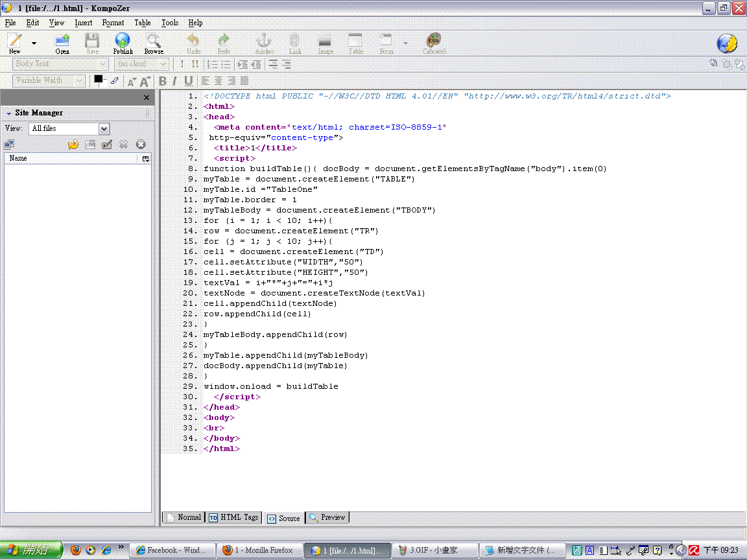Open the dropdown arrow beside Form
Image resolution: width=747 pixels, height=560 pixels.
405,43
